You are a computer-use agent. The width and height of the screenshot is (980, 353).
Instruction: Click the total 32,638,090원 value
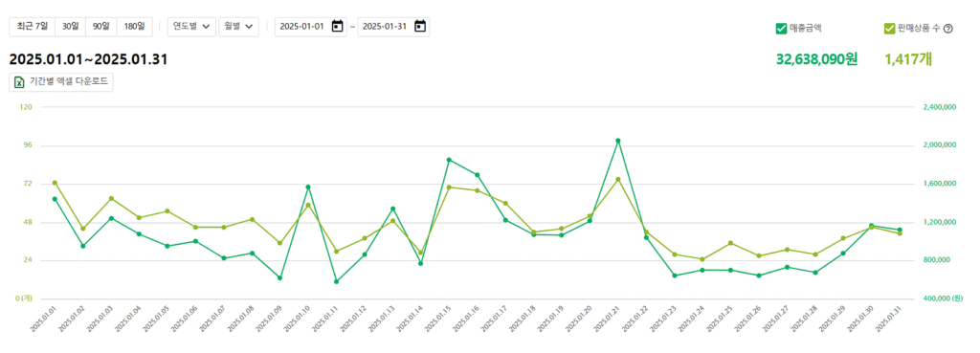coord(817,59)
